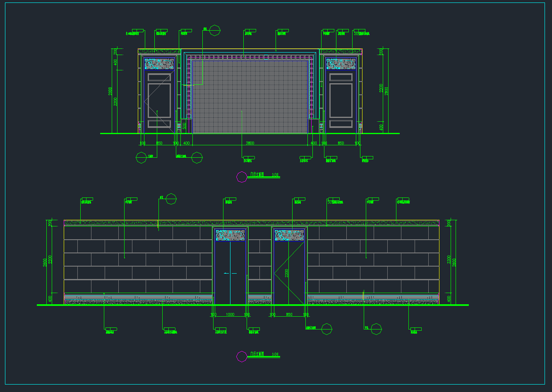
Task: Select the 3800 dimension text
Action: coord(250,143)
